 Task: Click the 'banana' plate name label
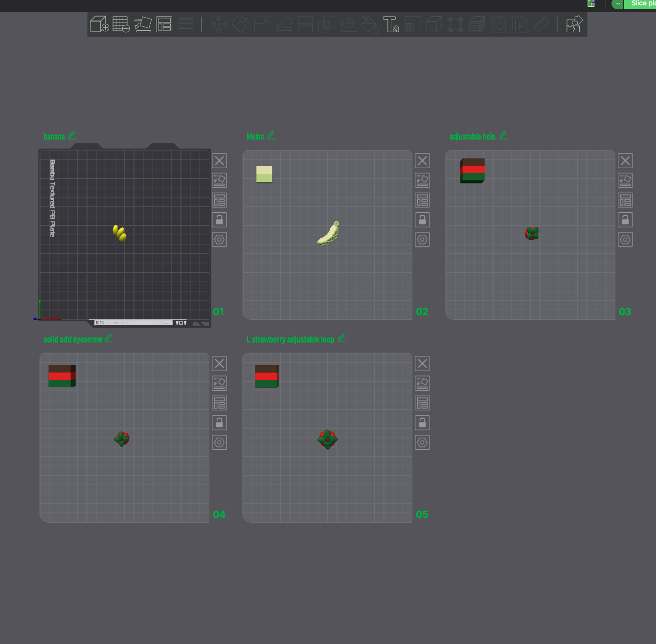54,136
